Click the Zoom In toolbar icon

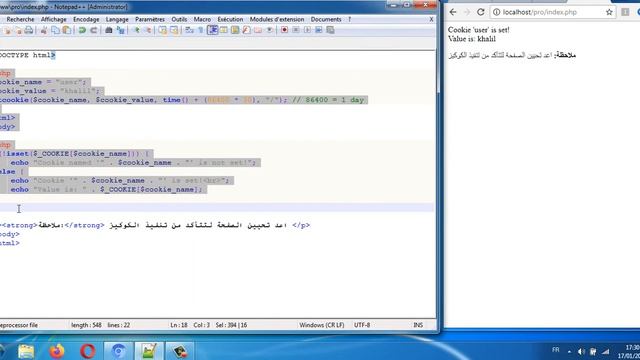click(x=137, y=30)
